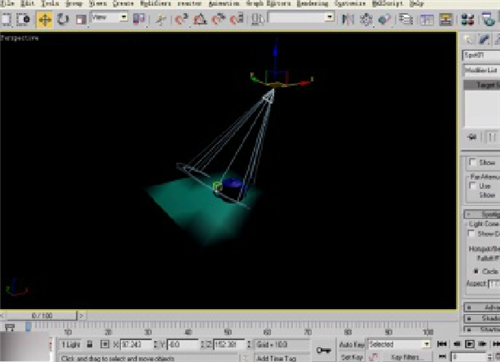This screenshot has width=500, height=362.
Task: Click the large Set Keys key icon
Action: click(x=323, y=350)
